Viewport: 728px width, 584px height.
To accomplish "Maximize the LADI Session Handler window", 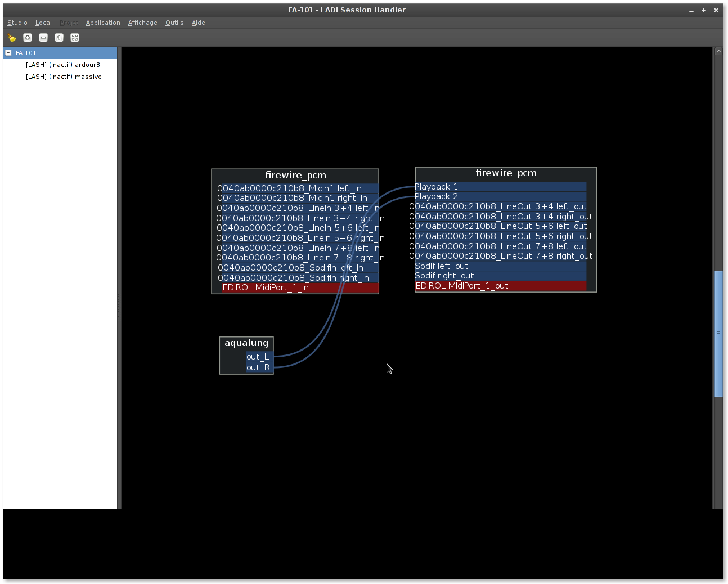I will tap(704, 10).
